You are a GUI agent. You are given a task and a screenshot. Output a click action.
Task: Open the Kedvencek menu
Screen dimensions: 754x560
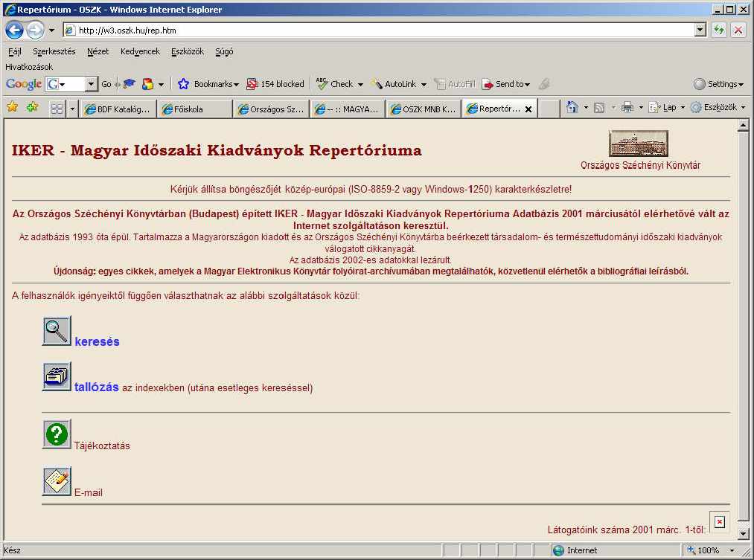(140, 51)
